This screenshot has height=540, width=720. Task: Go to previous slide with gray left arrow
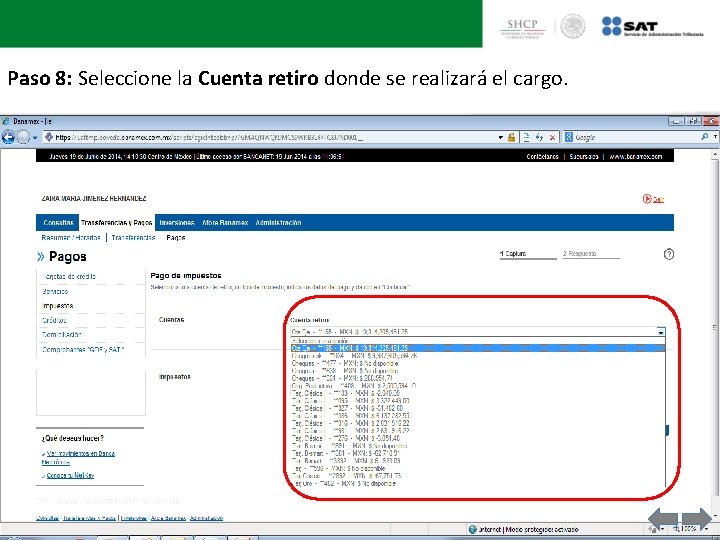663,519
